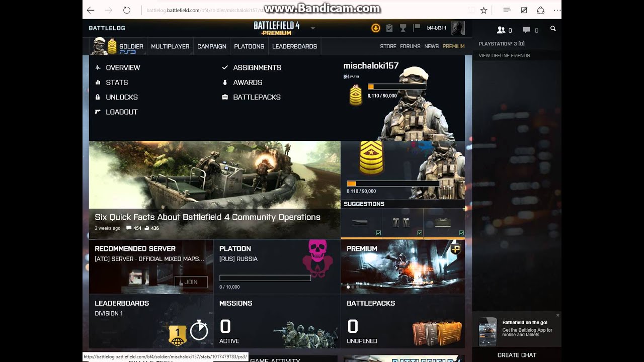Viewport: 644px width, 362px height.
Task: Select Battlepacks in soldier menu
Action: click(257, 97)
